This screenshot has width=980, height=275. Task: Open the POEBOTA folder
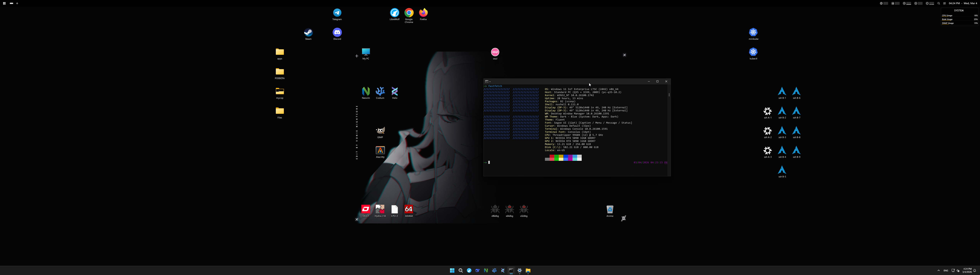click(280, 72)
